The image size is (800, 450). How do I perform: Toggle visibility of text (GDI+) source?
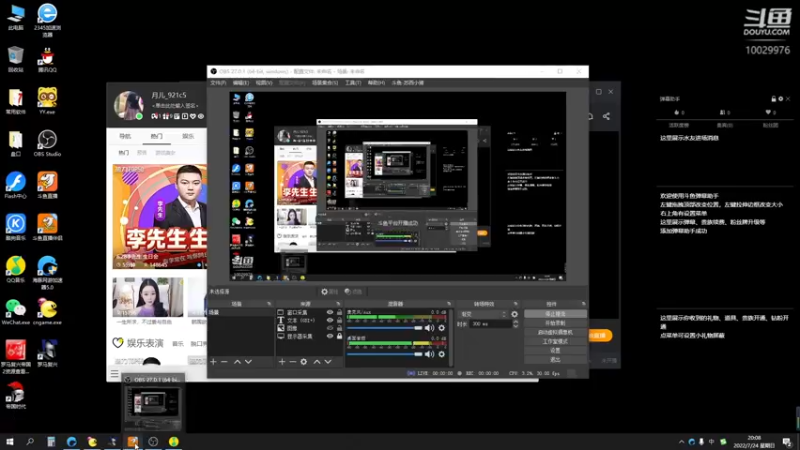(x=330, y=320)
